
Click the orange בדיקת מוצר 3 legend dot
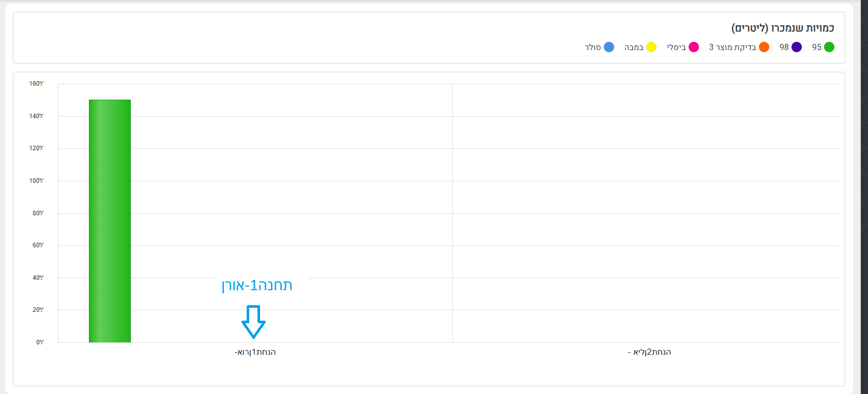click(764, 47)
